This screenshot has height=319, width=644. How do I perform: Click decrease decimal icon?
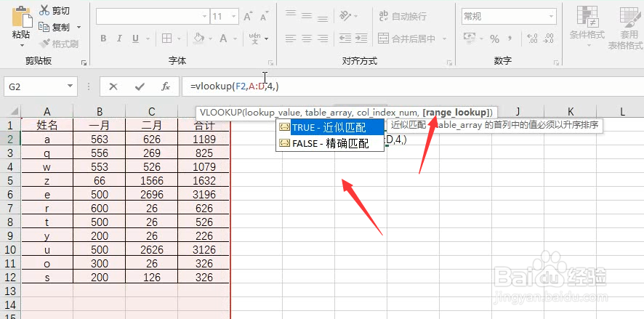548,39
